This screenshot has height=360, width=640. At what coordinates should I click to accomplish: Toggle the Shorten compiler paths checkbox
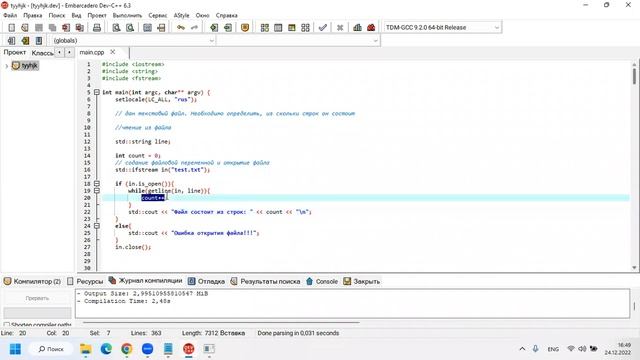click(x=7, y=325)
